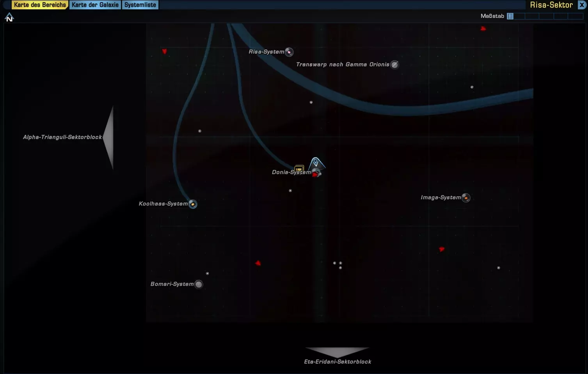Select the red enemy marker right of Bomari-System
The image size is (588, 374).
click(x=258, y=263)
